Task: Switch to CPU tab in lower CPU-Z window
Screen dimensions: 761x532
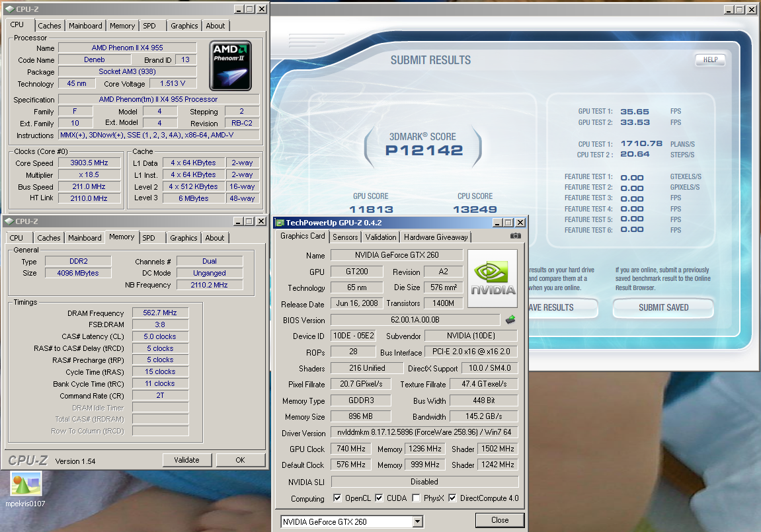Action: coord(17,238)
